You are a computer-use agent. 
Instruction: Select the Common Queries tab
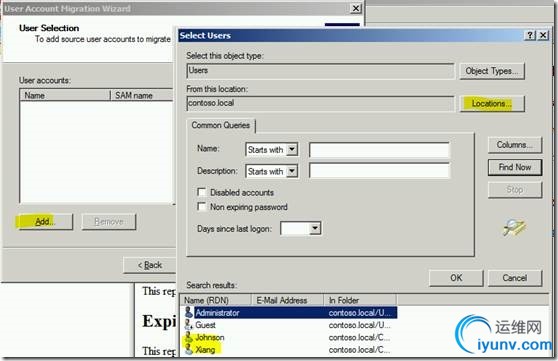point(221,125)
